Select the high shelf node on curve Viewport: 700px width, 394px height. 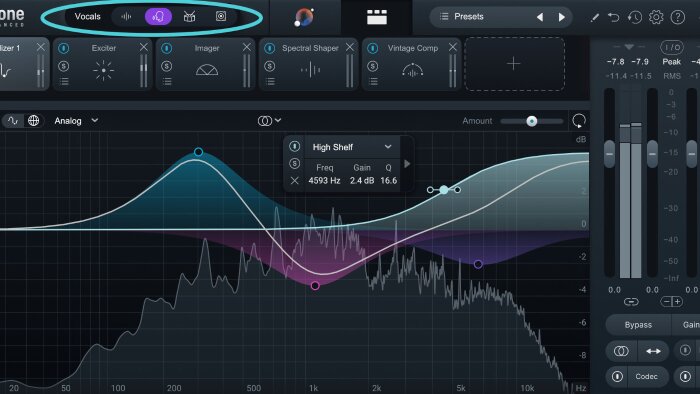(x=444, y=190)
